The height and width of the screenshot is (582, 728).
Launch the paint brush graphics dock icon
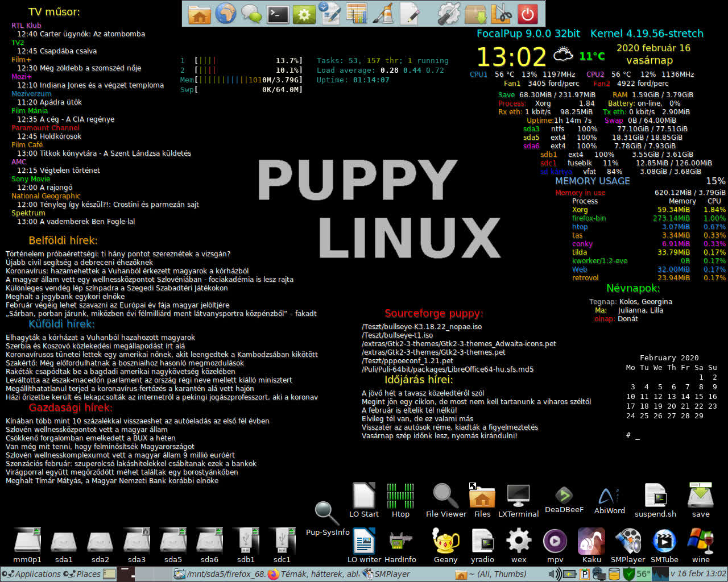coord(384,14)
